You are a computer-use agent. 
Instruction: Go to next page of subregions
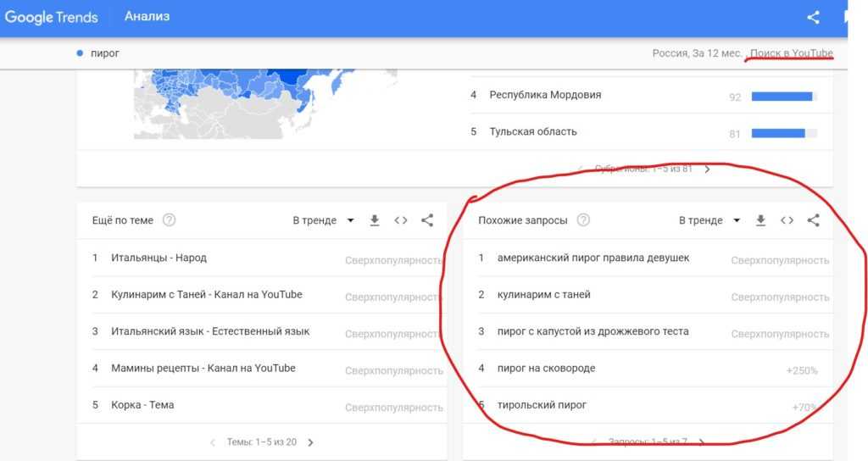(708, 169)
